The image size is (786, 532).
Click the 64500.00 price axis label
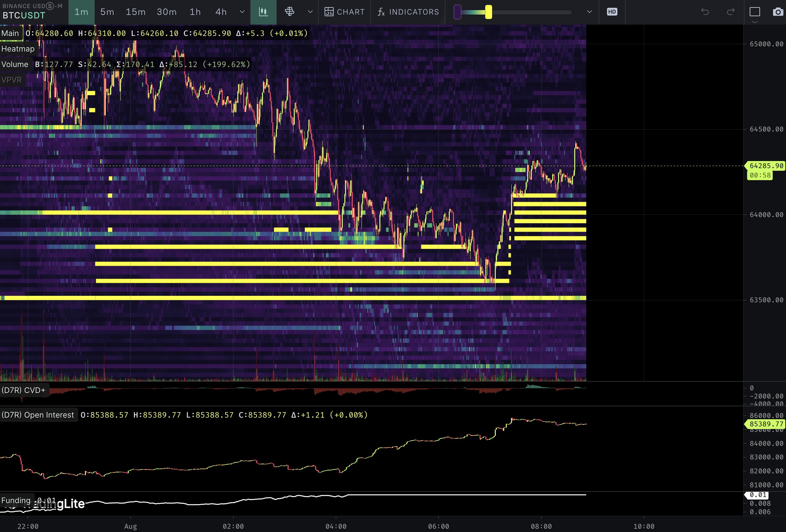(x=767, y=129)
